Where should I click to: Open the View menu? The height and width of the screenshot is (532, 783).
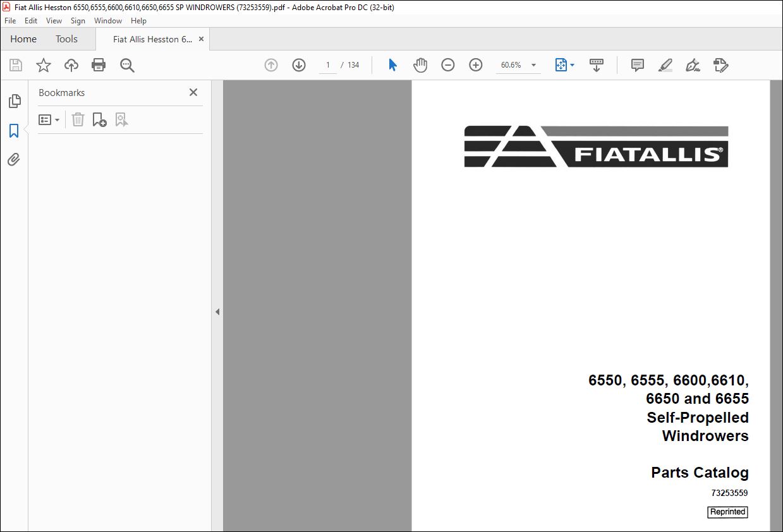[54, 21]
